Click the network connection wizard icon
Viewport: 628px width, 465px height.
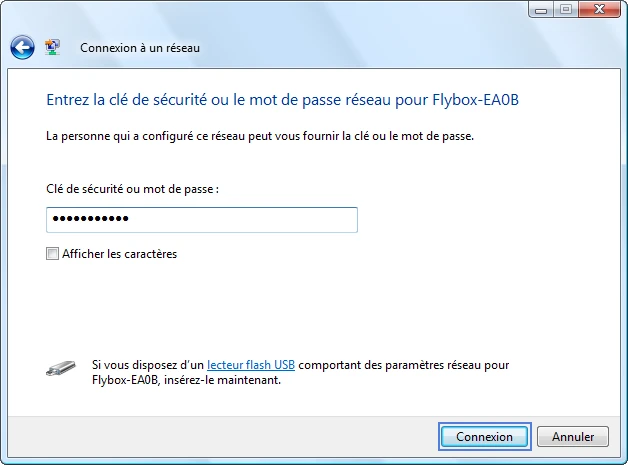pos(52,47)
